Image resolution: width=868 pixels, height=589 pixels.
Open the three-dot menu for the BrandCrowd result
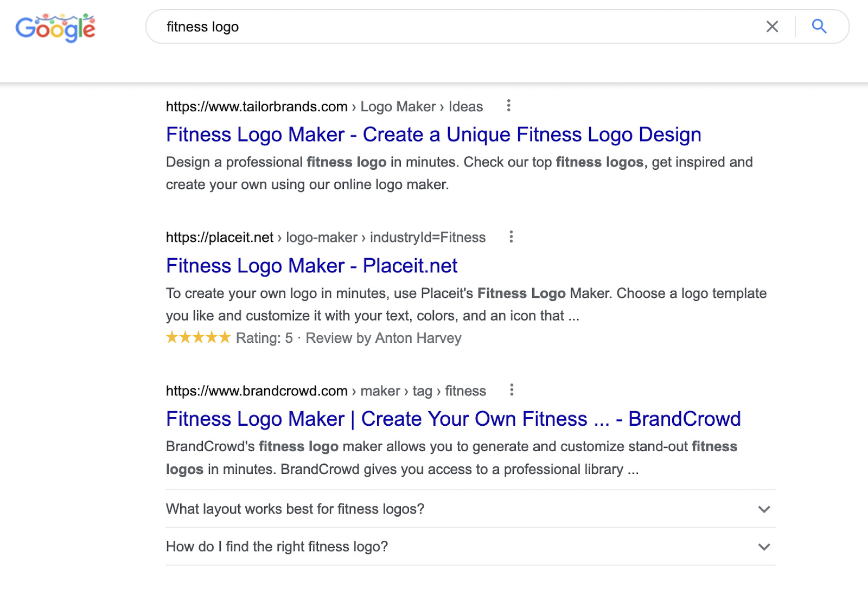512,390
